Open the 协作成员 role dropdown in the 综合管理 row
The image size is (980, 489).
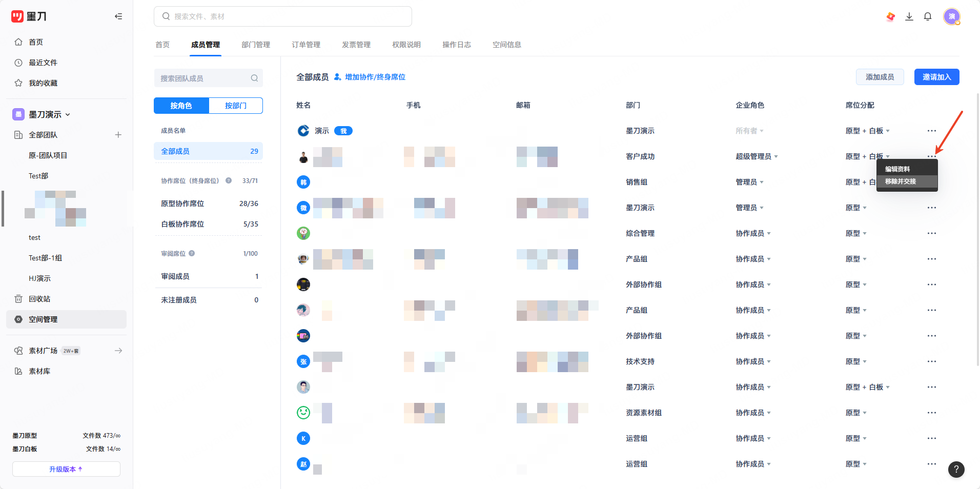click(753, 233)
